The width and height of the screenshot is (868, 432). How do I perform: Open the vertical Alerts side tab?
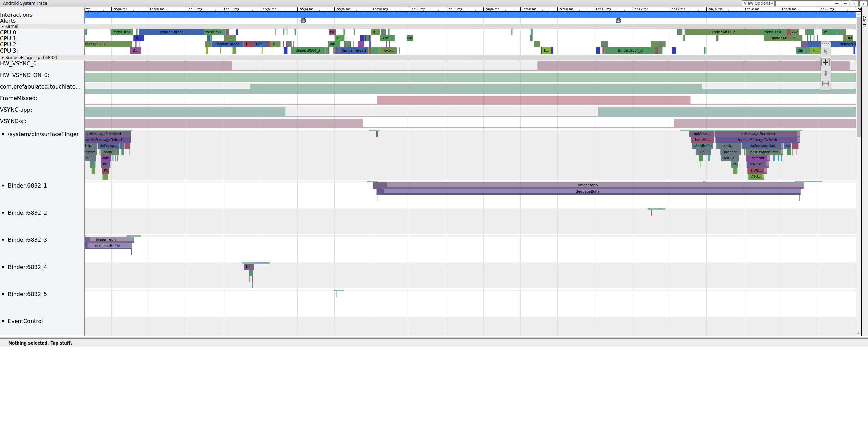[x=864, y=22]
